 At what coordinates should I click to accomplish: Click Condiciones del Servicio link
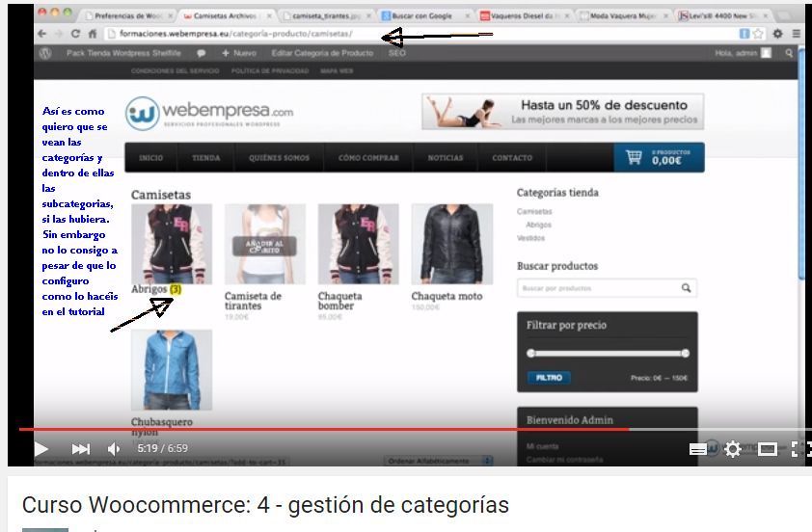[x=176, y=71]
